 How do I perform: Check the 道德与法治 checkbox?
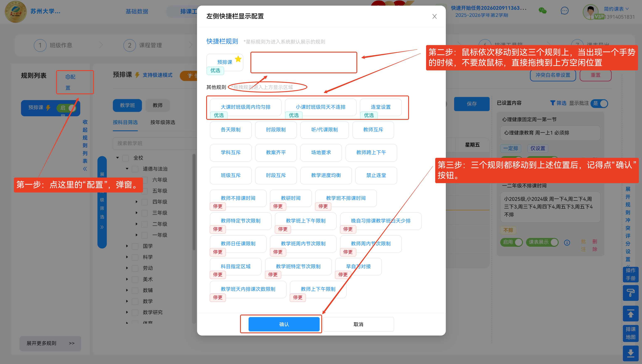135,169
